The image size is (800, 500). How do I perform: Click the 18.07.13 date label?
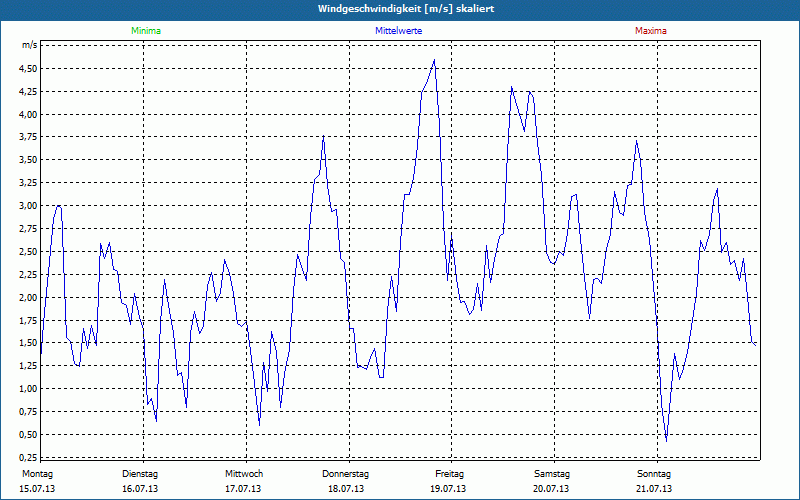coord(346,489)
